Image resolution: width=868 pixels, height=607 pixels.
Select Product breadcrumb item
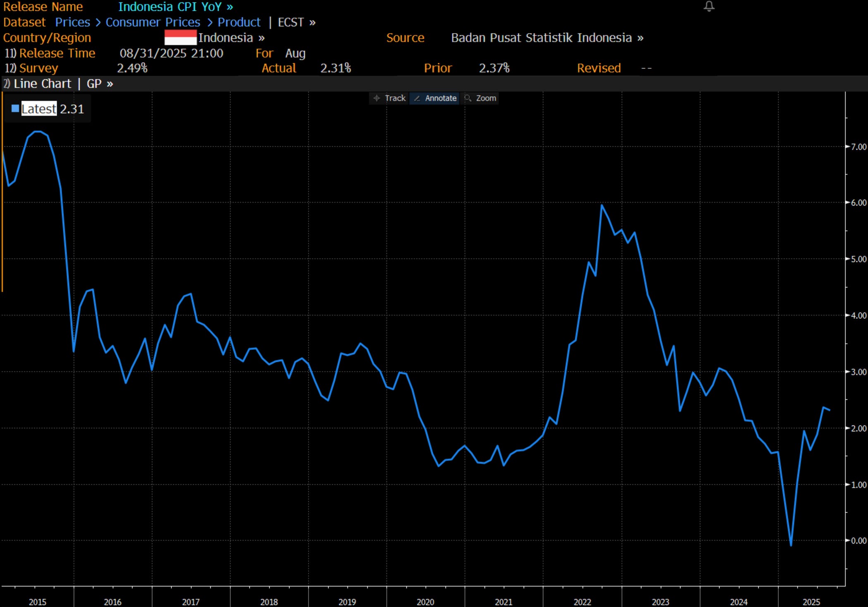(239, 22)
